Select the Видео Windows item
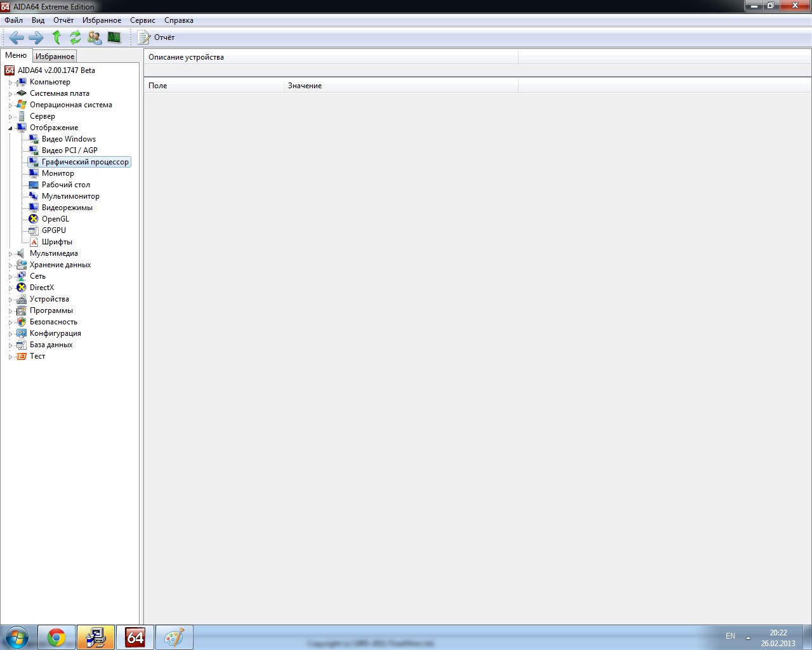 (x=69, y=139)
